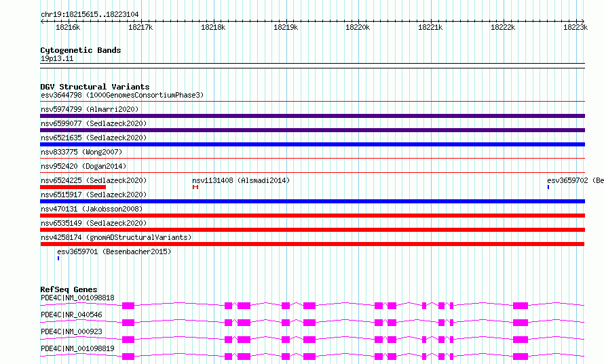Select the DGV Structural Variants track heading
Viewport: 604px width, 364px height.
[x=95, y=87]
